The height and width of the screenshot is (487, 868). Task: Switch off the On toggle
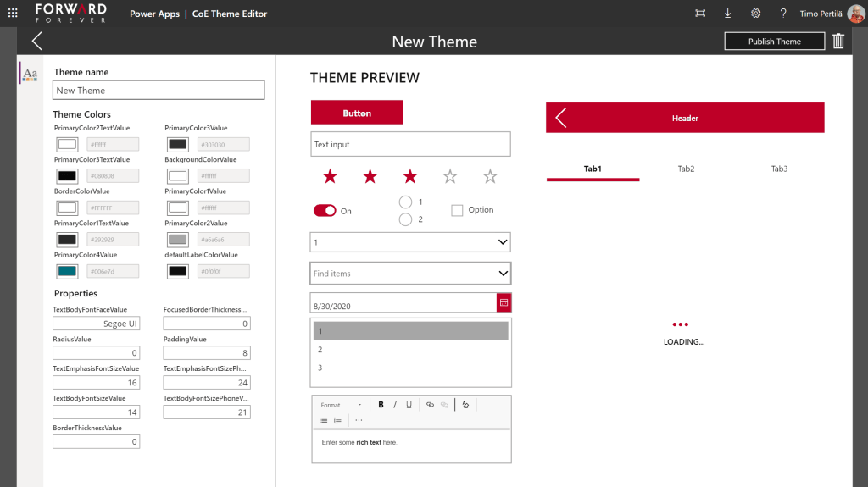pos(325,211)
